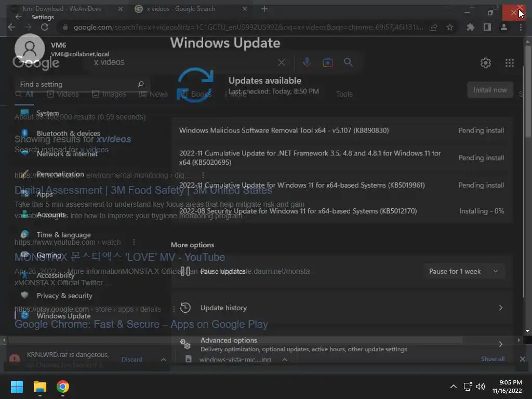Image resolution: width=532 pixels, height=399 pixels.
Task: Open Digital Assessment 3M Food Safety result
Action: pyautogui.click(x=143, y=190)
